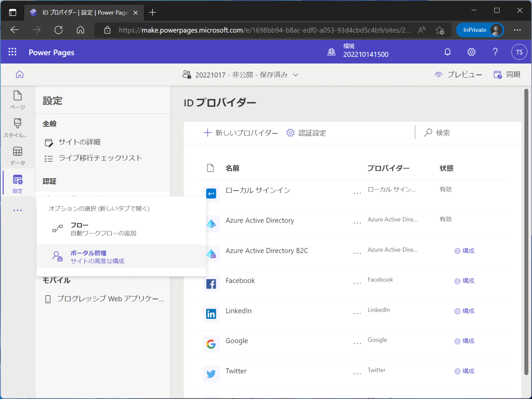Open the TS account avatar
The image size is (532, 399).
[519, 52]
